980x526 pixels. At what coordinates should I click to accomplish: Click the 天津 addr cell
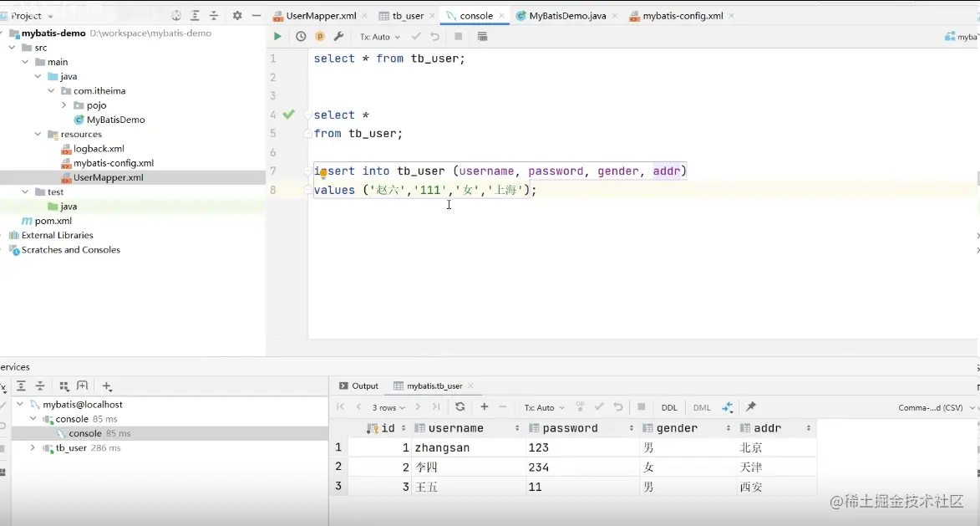777,467
